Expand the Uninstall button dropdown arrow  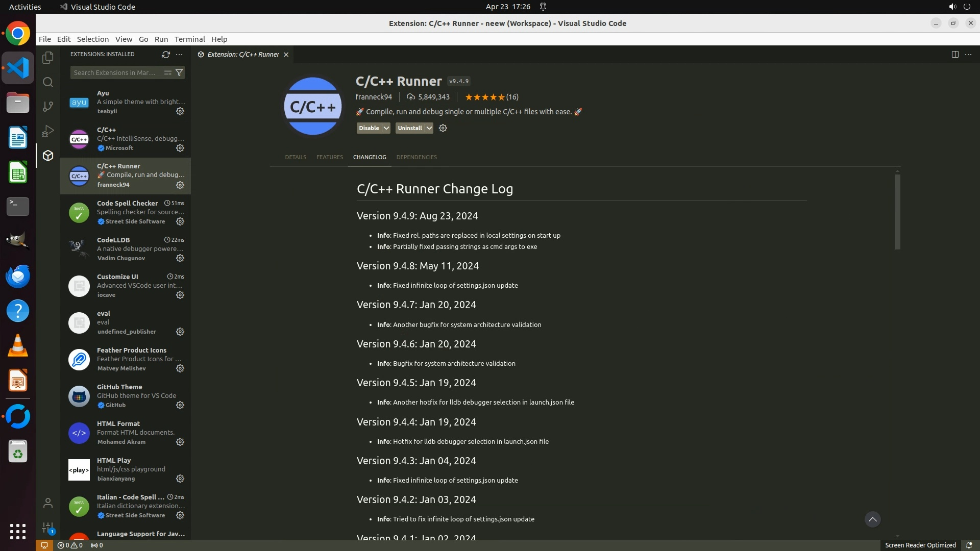point(429,128)
